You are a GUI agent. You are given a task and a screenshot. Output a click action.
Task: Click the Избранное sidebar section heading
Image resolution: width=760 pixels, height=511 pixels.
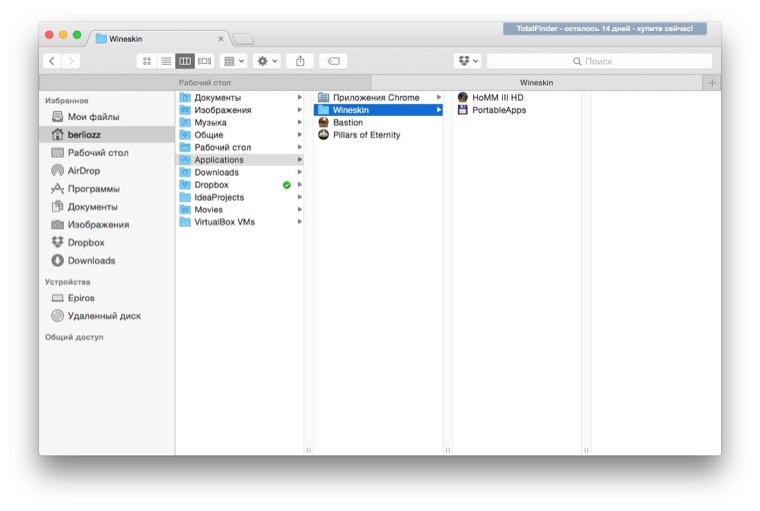pos(66,101)
